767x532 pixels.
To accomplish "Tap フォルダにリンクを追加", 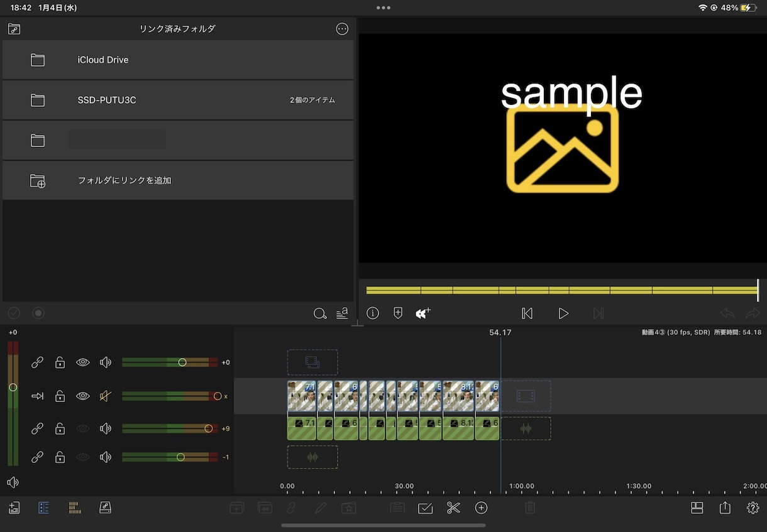I will click(x=178, y=180).
